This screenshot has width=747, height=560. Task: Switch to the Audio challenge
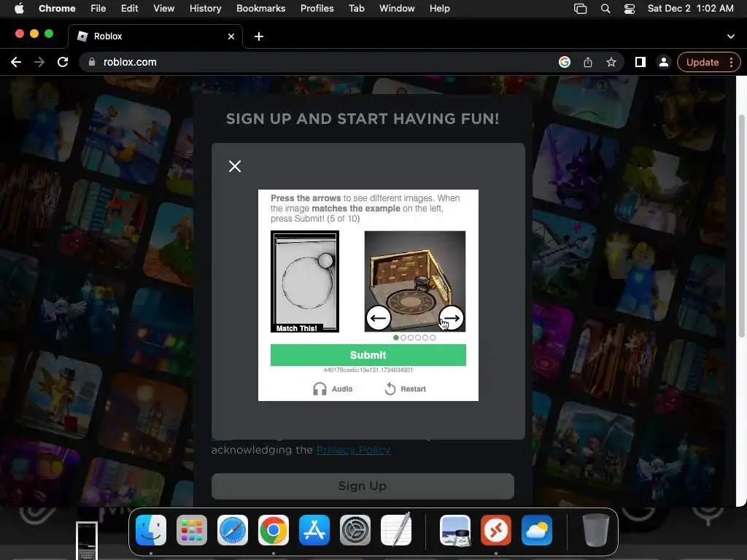pos(333,389)
